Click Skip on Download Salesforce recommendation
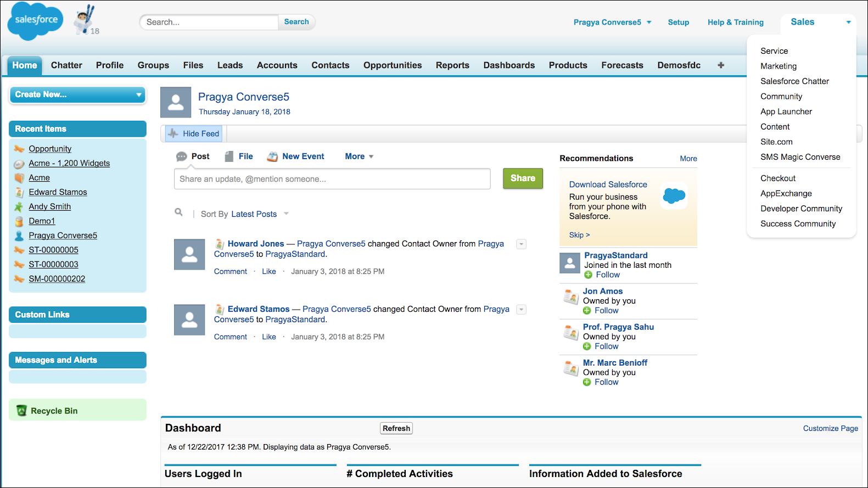Viewport: 868px width, 488px height. click(579, 235)
